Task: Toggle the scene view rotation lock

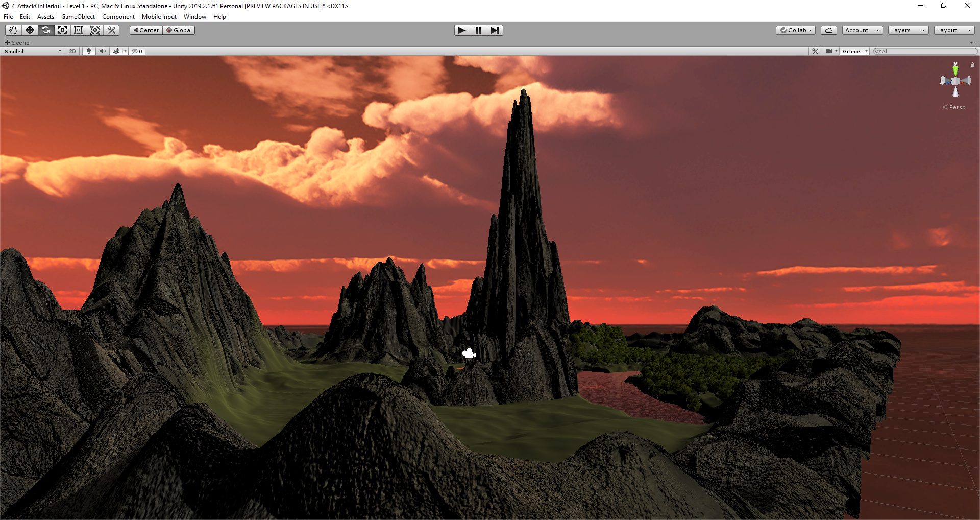Action: click(972, 65)
